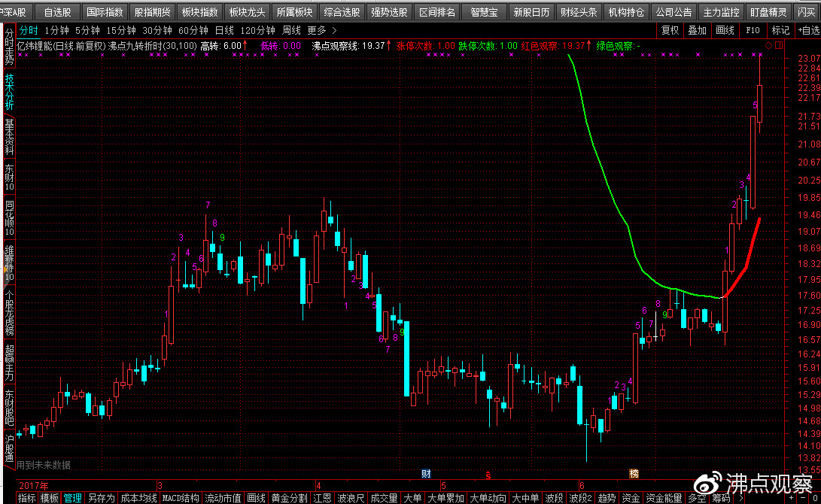Switch to 分时走势 side tab
The width and height of the screenshot is (821, 504).
coord(9,47)
